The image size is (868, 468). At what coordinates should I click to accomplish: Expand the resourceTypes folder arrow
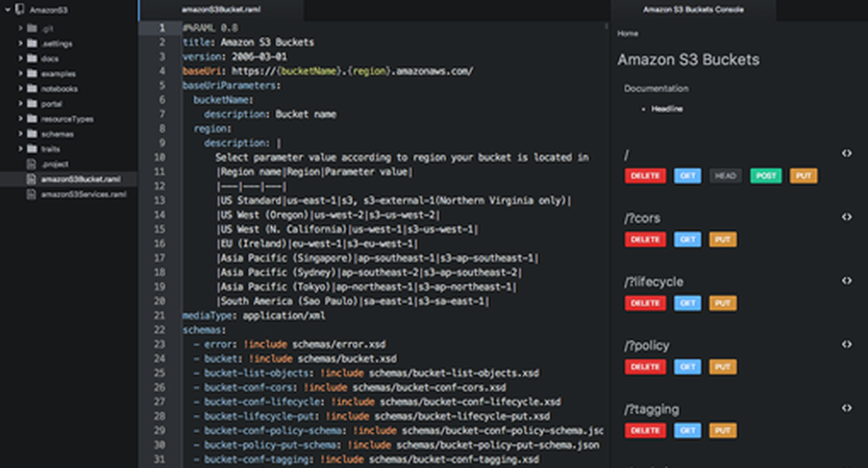pyautogui.click(x=21, y=118)
